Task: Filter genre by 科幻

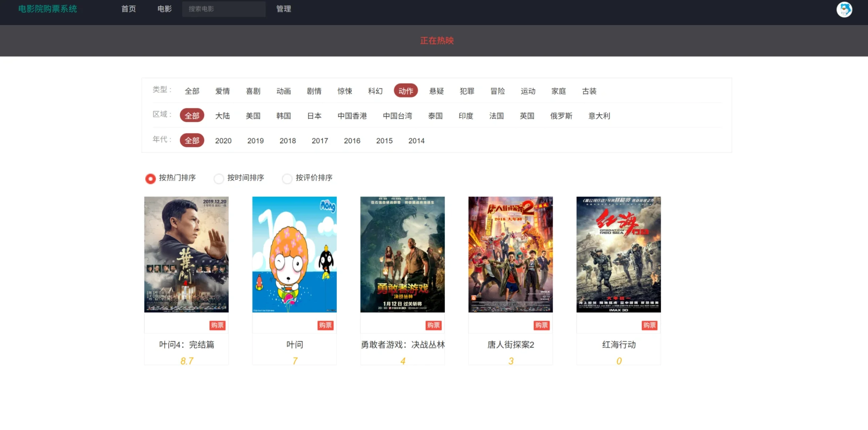Action: coord(375,91)
